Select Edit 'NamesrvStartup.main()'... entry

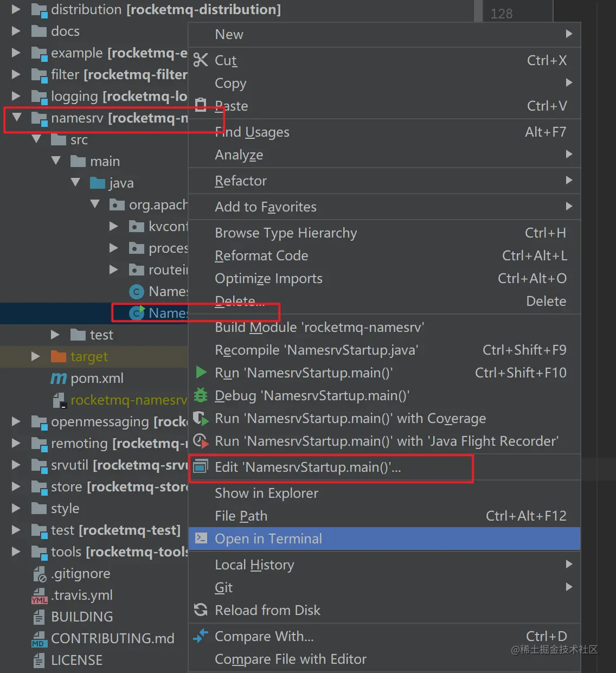pos(384,467)
